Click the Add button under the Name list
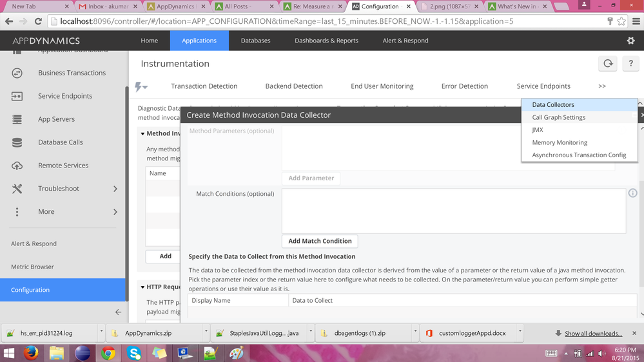This screenshot has height=362, width=644. click(162, 256)
